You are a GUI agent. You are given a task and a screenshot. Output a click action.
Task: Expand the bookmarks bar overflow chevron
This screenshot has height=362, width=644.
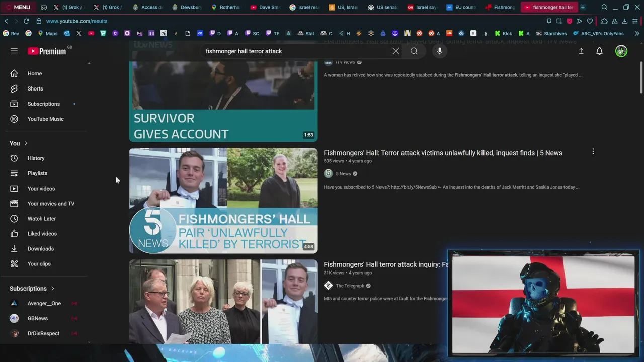click(x=637, y=33)
